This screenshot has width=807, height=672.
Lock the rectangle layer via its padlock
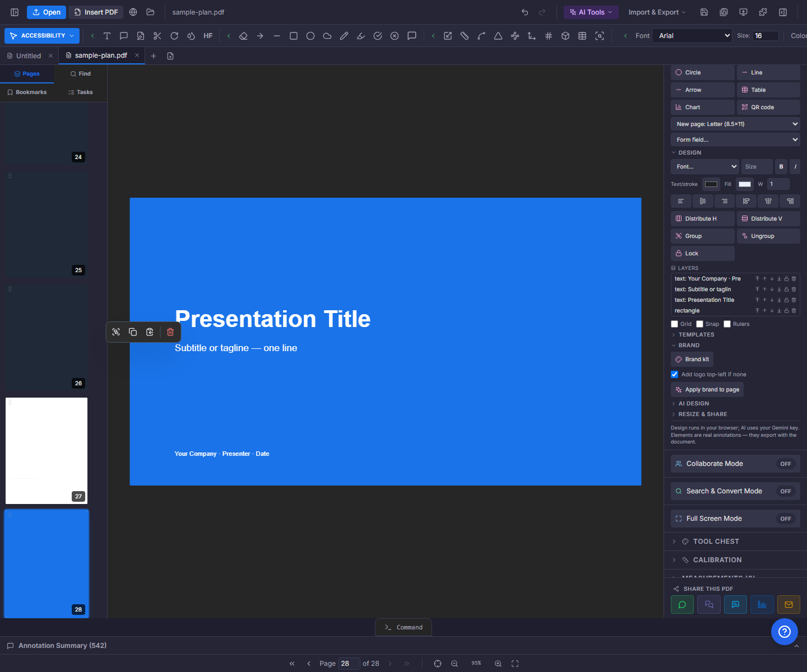coord(786,311)
